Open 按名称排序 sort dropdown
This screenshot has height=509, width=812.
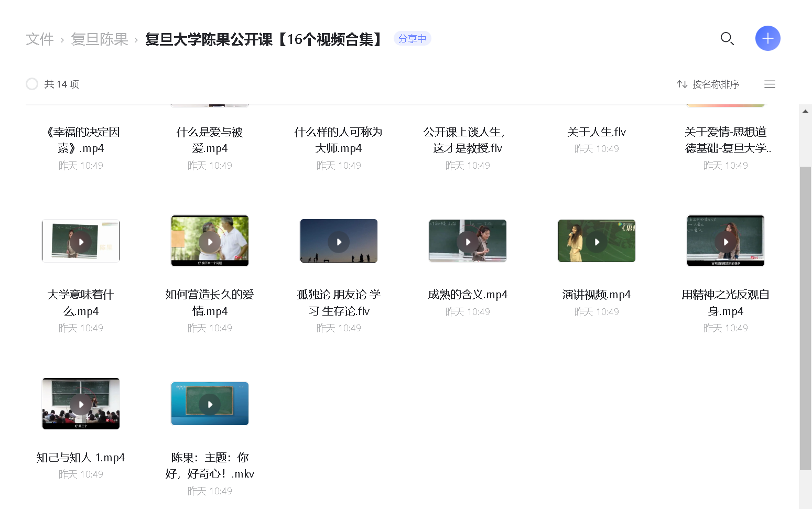coord(716,84)
